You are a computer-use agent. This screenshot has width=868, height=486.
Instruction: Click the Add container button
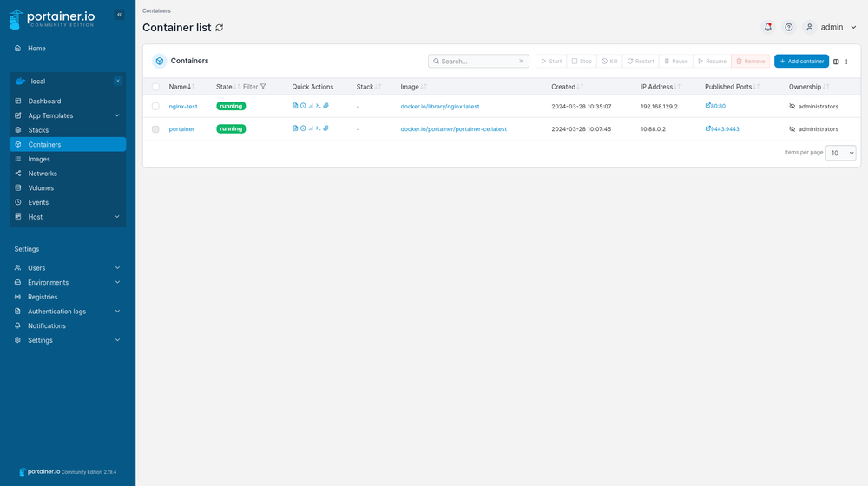[801, 62]
